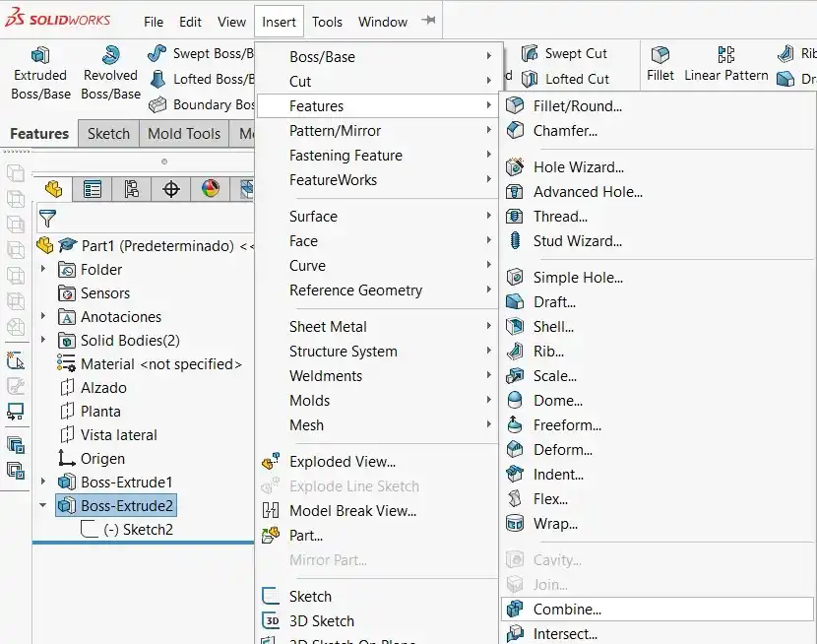This screenshot has height=644, width=817.
Task: Open the File menu
Action: point(154,22)
